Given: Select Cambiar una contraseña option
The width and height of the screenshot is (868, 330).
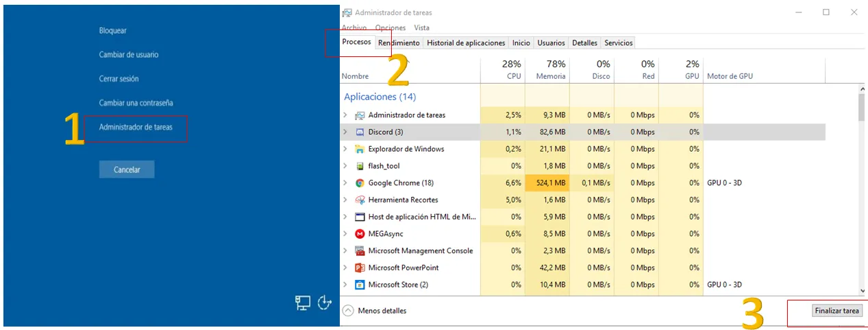Looking at the screenshot, I should [x=136, y=103].
